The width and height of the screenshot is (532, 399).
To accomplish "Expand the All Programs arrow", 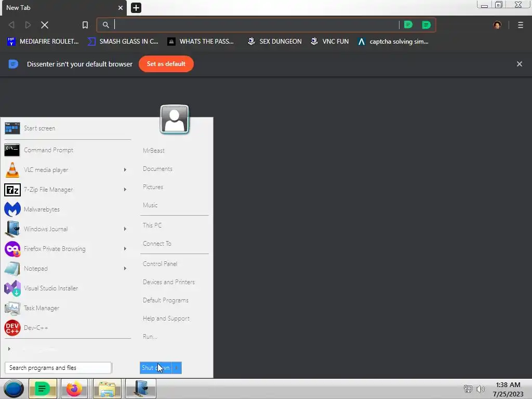I will pyautogui.click(x=9, y=349).
